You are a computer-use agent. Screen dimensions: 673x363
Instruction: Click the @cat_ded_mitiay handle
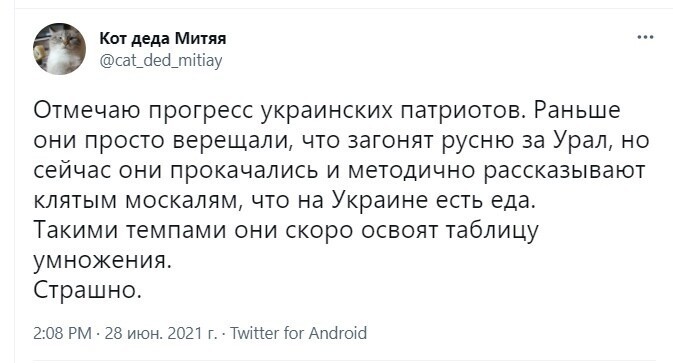pos(161,60)
